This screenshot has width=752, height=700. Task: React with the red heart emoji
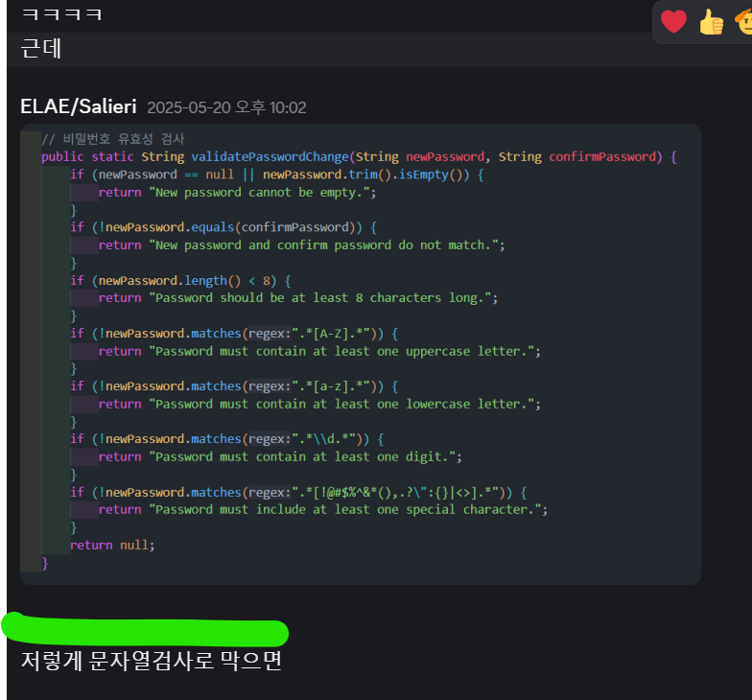click(x=673, y=21)
